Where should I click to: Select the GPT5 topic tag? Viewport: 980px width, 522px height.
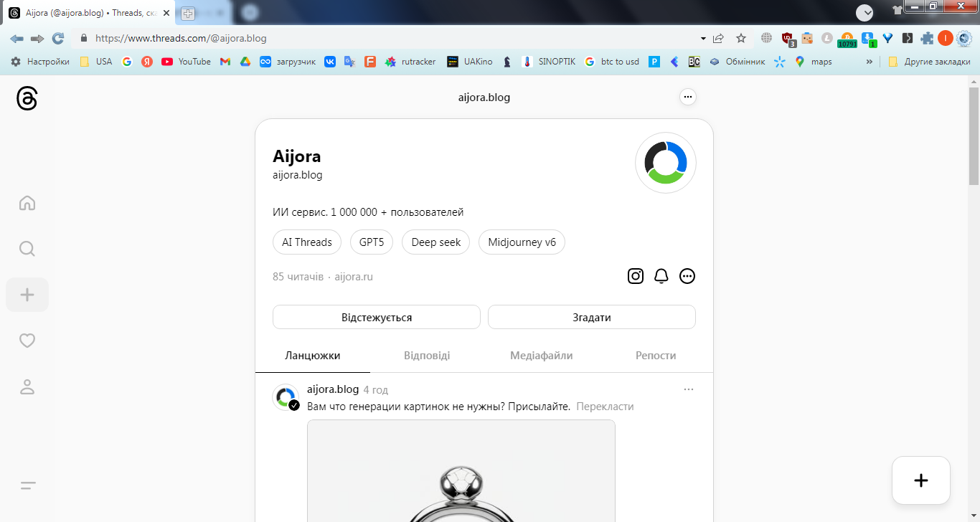click(372, 242)
